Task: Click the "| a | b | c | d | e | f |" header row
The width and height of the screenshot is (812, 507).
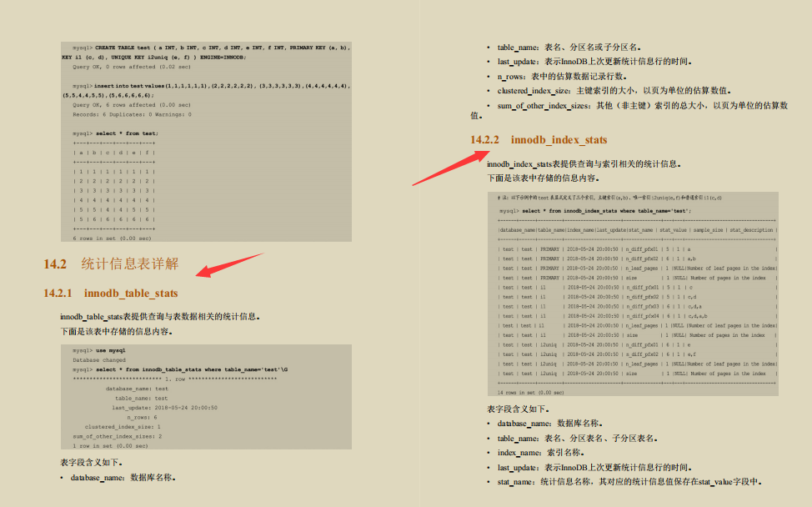Action: click(114, 153)
